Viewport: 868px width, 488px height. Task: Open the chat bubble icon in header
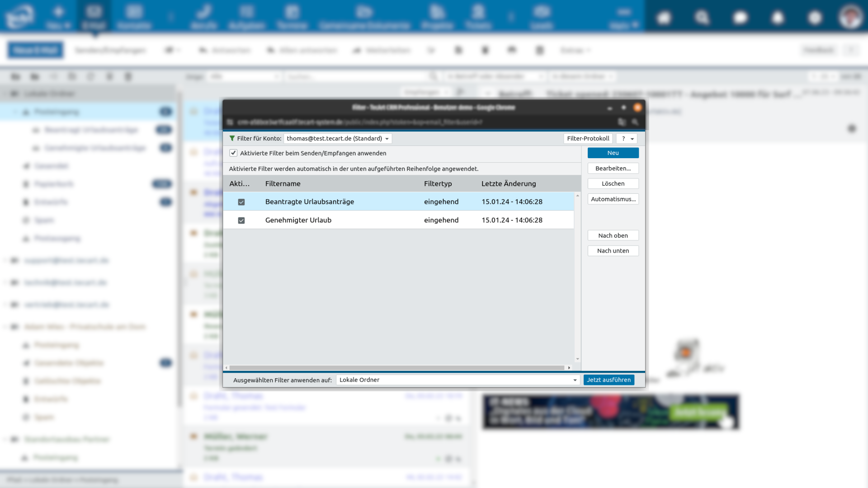tap(740, 18)
